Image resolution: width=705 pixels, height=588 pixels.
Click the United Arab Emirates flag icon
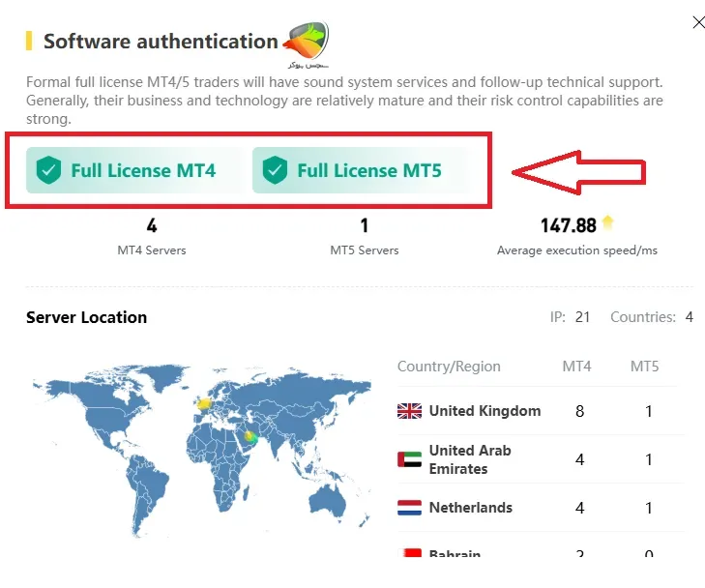tap(410, 459)
